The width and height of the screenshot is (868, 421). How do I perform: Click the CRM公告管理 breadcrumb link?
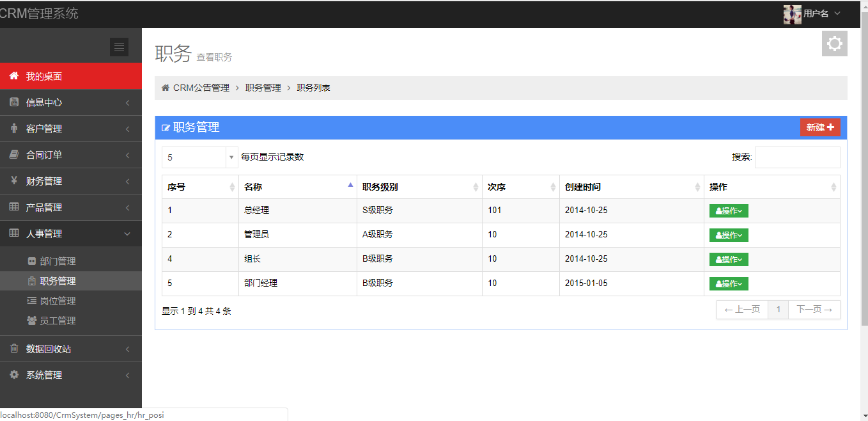tap(201, 88)
